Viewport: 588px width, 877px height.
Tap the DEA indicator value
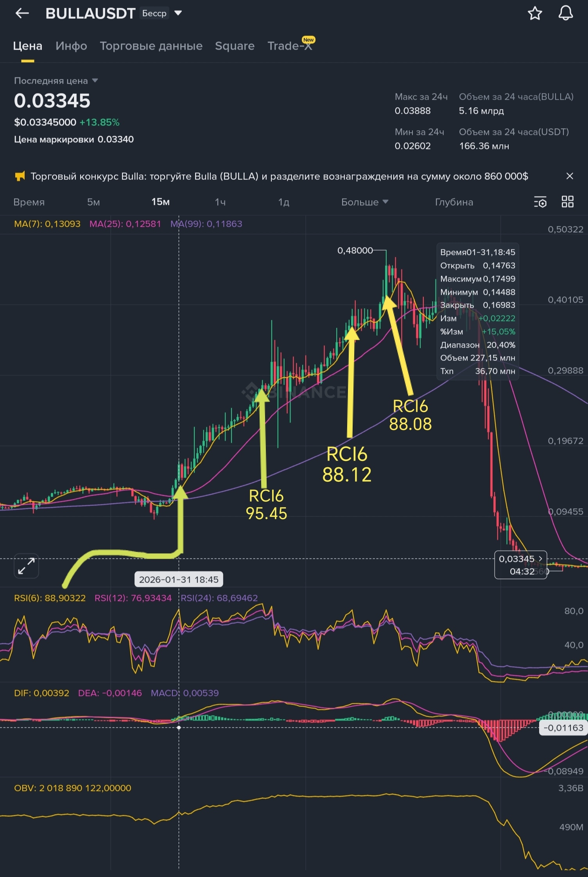pyautogui.click(x=110, y=693)
